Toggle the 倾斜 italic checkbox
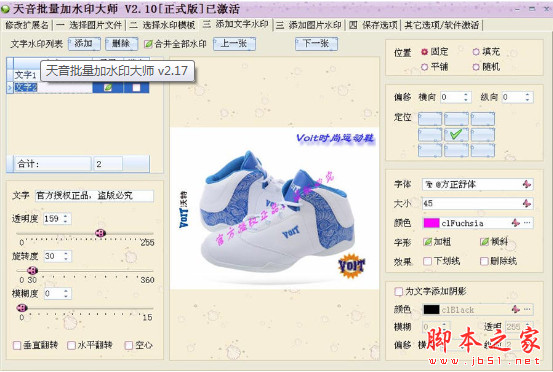This screenshot has width=553, height=372. [484, 242]
